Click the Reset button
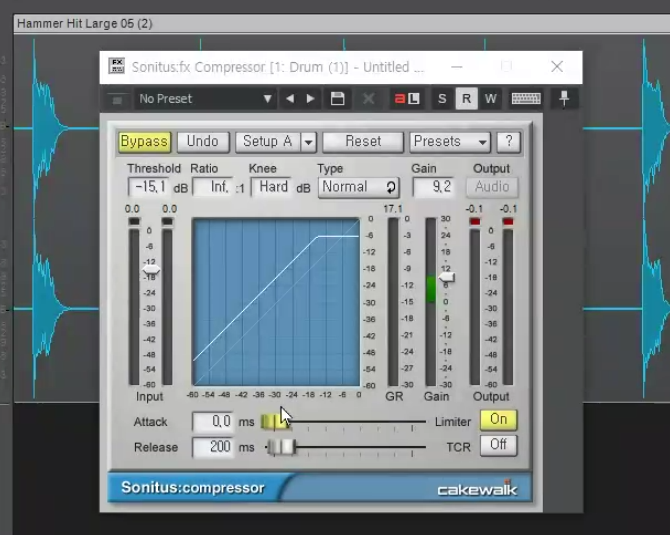670x535 pixels. (363, 141)
